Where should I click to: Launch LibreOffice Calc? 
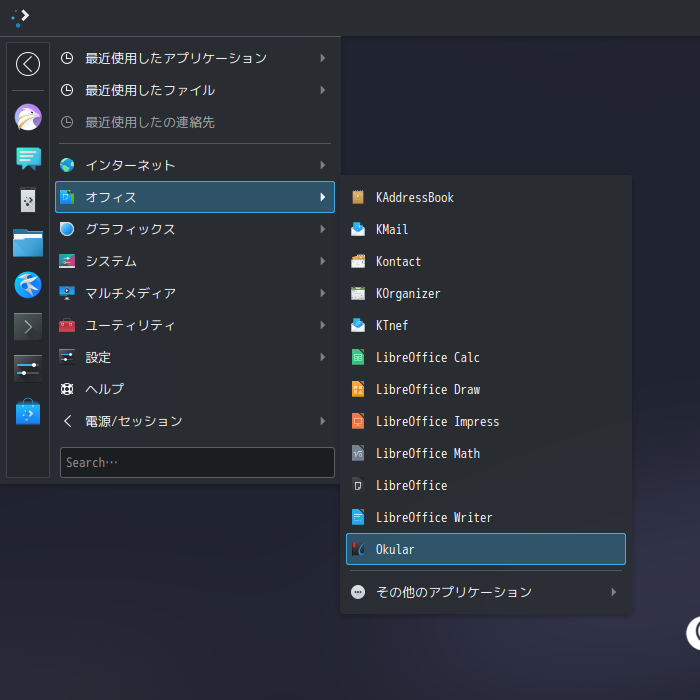coord(486,358)
